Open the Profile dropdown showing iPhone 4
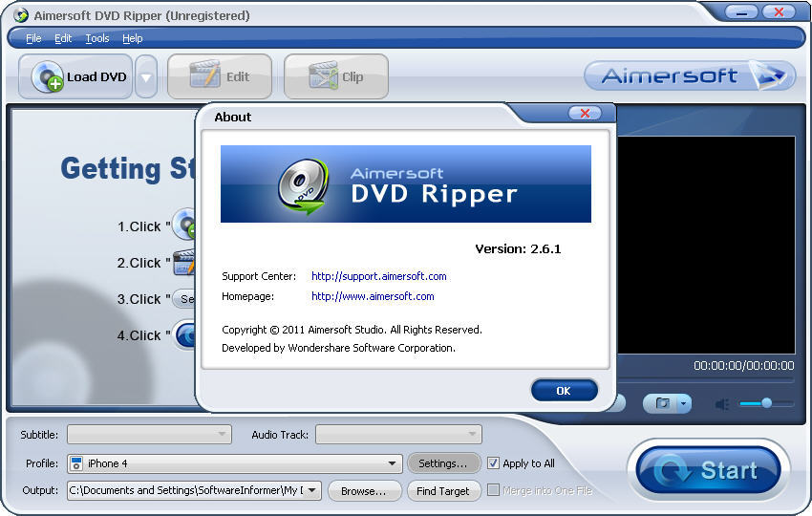This screenshot has height=516, width=812. pyautogui.click(x=235, y=463)
